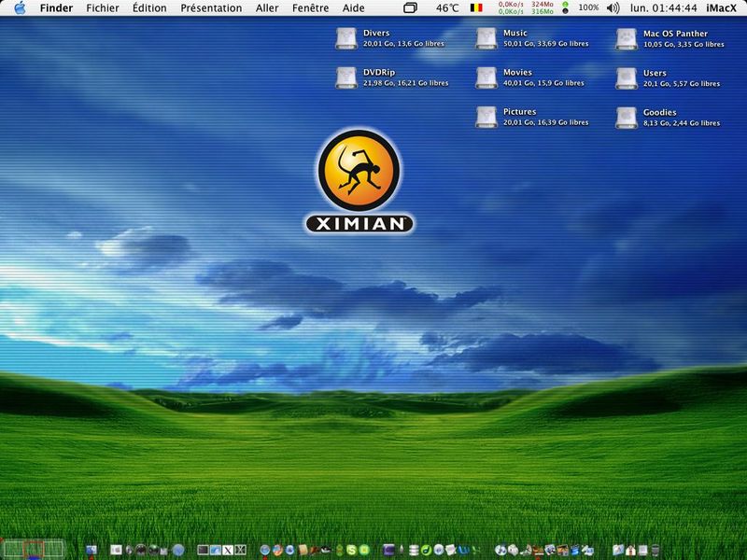Open the Aide menu
This screenshot has height=560, width=747.
click(x=354, y=8)
